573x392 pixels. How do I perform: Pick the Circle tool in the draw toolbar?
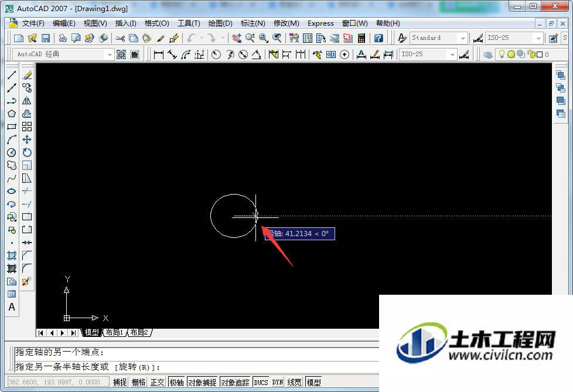tap(12, 152)
